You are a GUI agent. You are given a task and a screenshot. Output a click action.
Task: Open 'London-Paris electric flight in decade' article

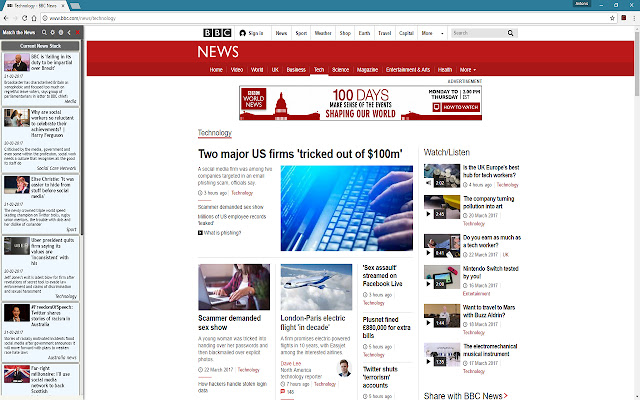313,322
